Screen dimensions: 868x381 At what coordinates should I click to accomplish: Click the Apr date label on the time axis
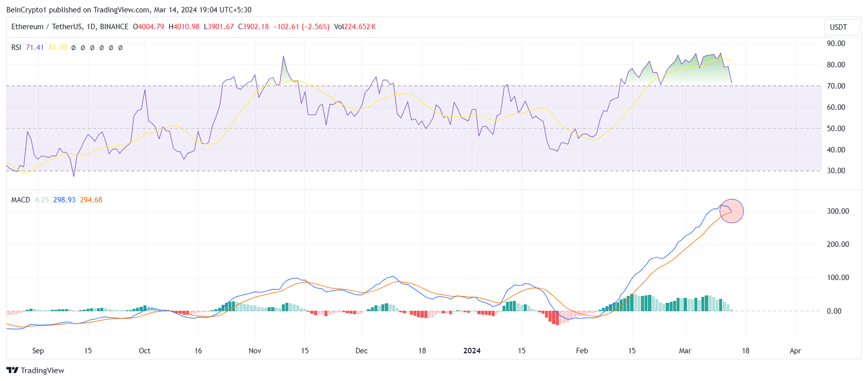[795, 351]
